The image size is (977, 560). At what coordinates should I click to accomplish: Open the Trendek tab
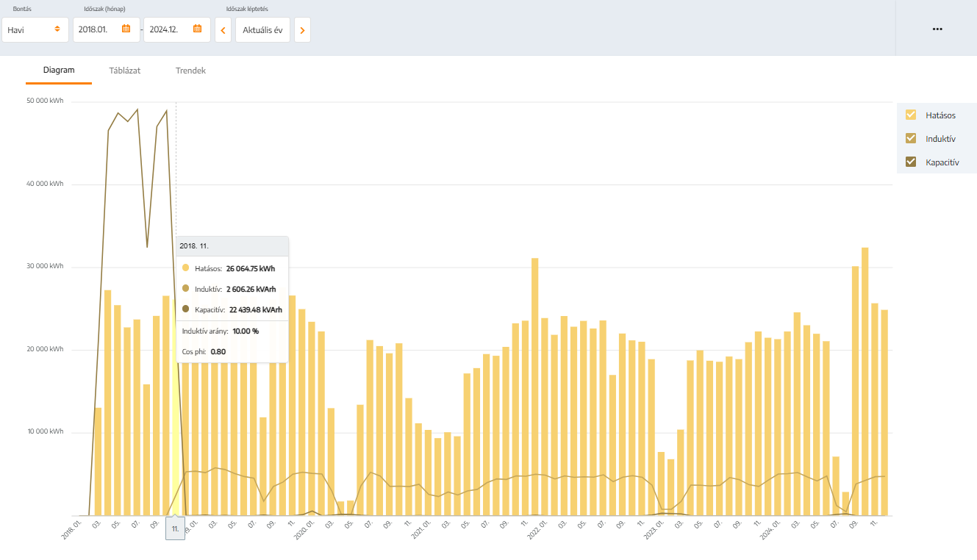[190, 71]
